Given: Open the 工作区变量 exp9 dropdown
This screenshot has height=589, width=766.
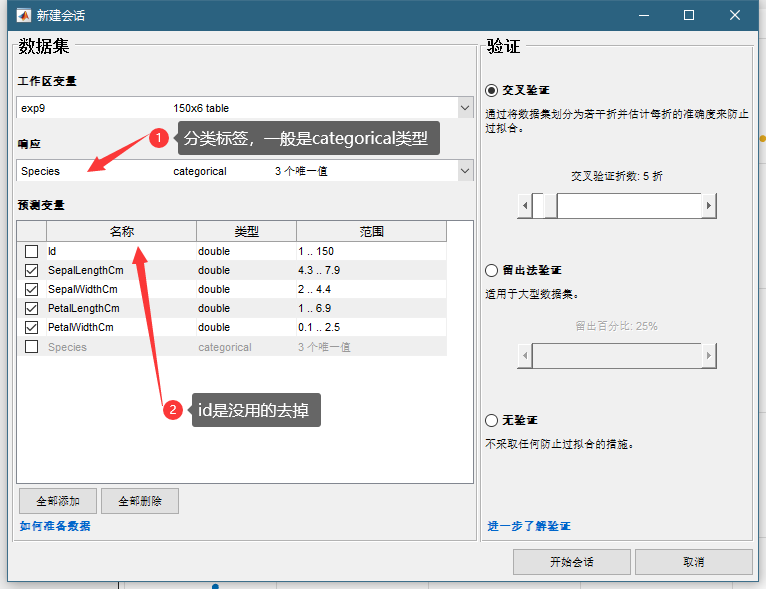Looking at the screenshot, I should coord(464,108).
